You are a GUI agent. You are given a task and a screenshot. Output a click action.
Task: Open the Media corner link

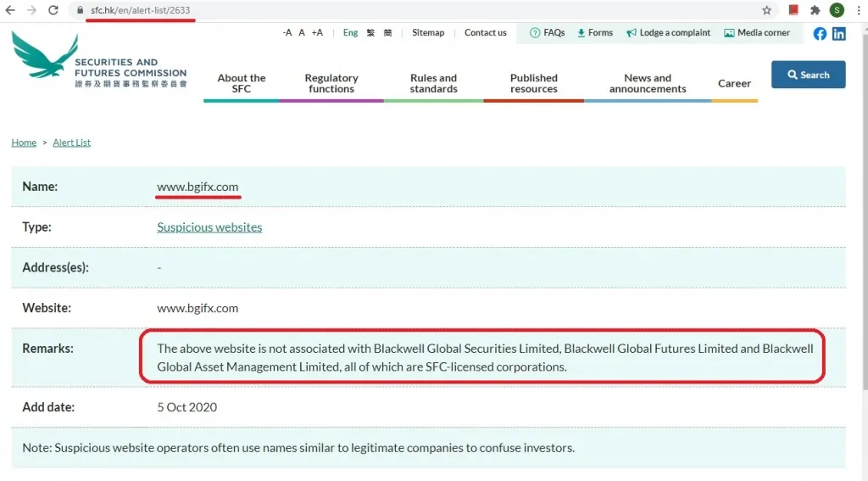click(757, 33)
